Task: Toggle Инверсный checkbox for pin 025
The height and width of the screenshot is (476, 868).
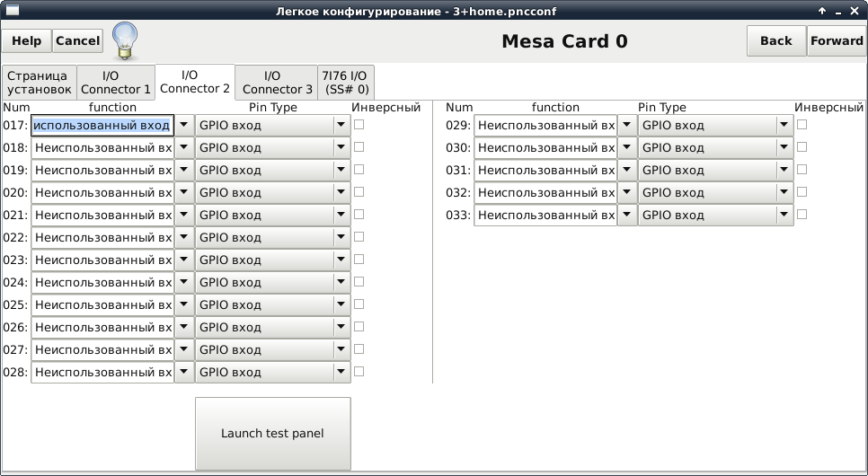Action: 359,304
